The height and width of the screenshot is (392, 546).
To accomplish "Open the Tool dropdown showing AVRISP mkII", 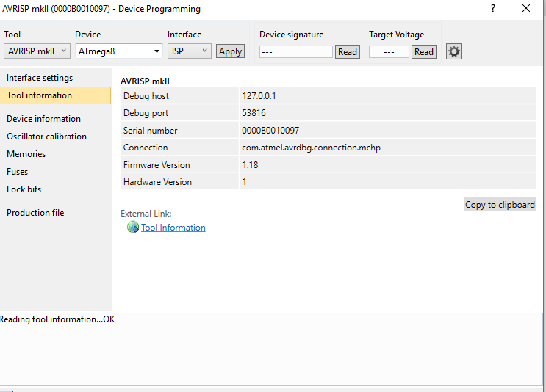I will [x=37, y=51].
